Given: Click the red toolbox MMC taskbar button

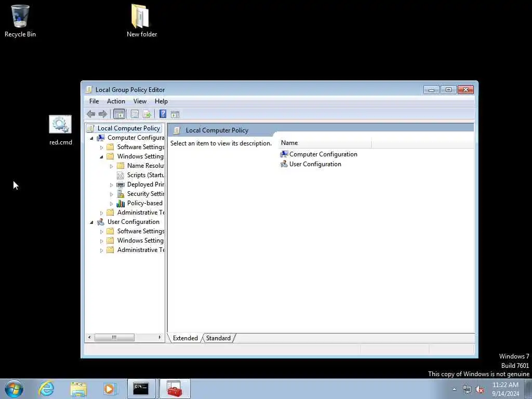Looking at the screenshot, I should tap(175, 389).
